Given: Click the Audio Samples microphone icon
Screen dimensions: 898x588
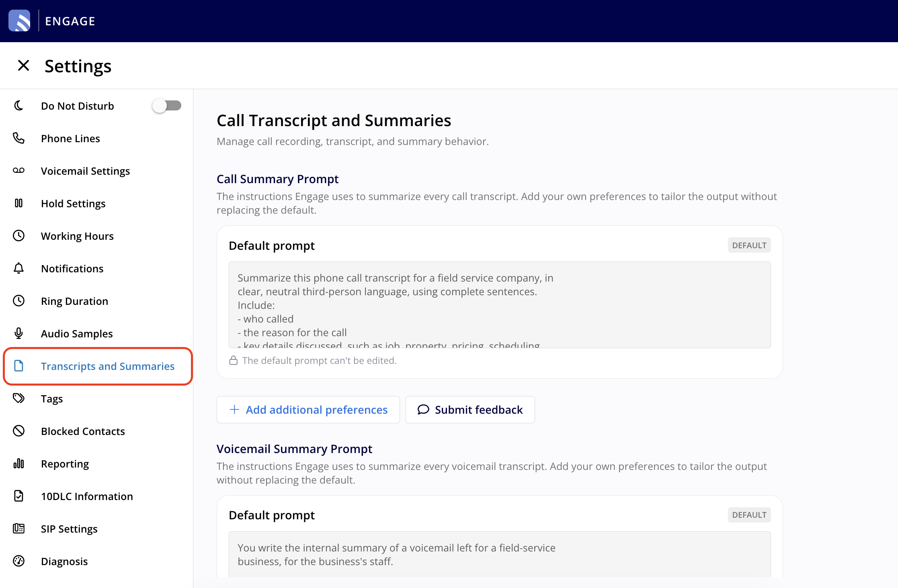Looking at the screenshot, I should (x=18, y=333).
